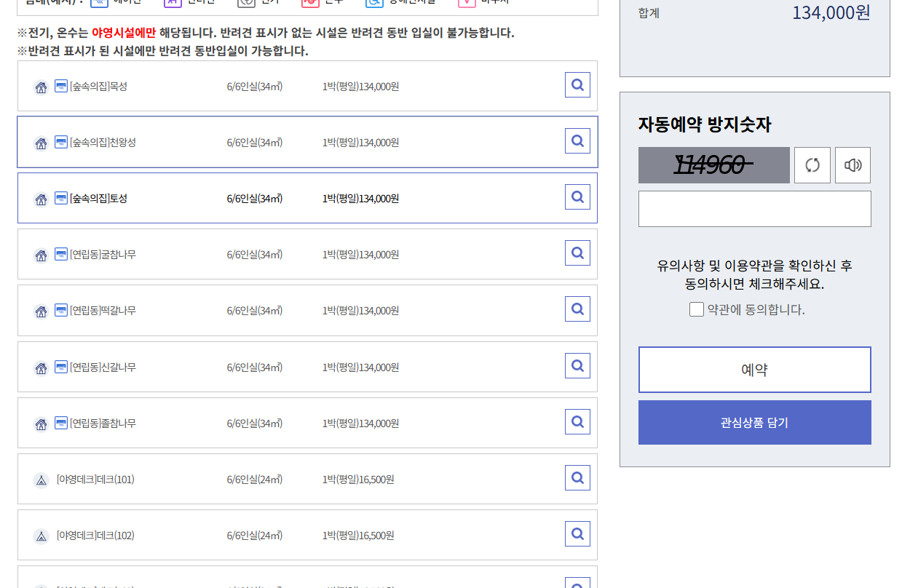Open details magnifier for [연립동]신갈나무
This screenshot has height=588, width=902.
(577, 366)
